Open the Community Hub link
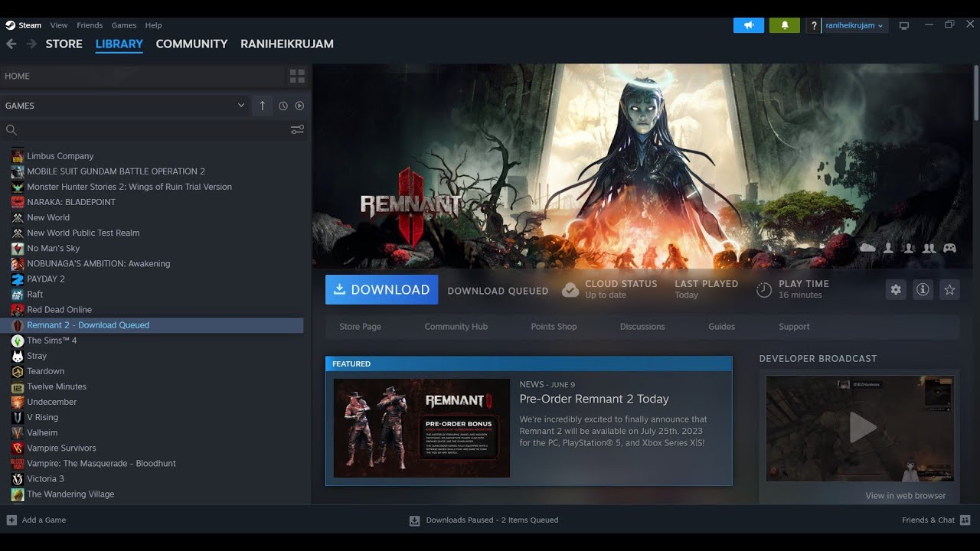This screenshot has height=551, width=980. click(456, 326)
